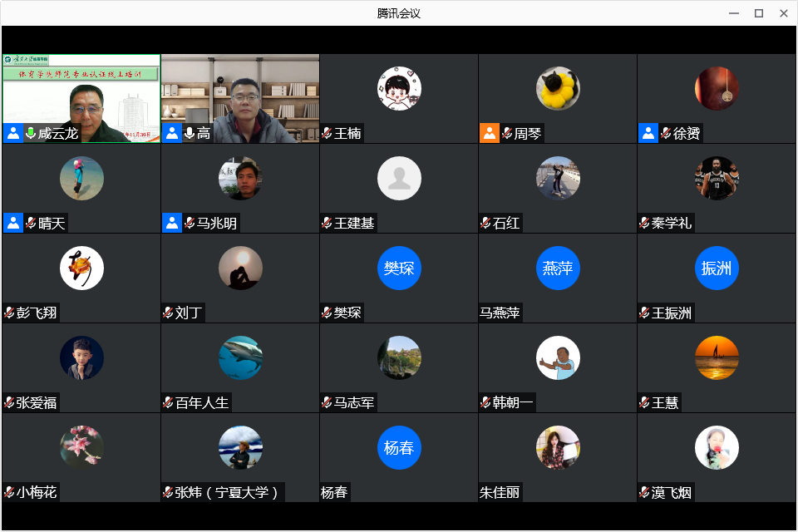Click the blue user badge beside 晴天
This screenshot has width=798, height=532.
coord(13,223)
